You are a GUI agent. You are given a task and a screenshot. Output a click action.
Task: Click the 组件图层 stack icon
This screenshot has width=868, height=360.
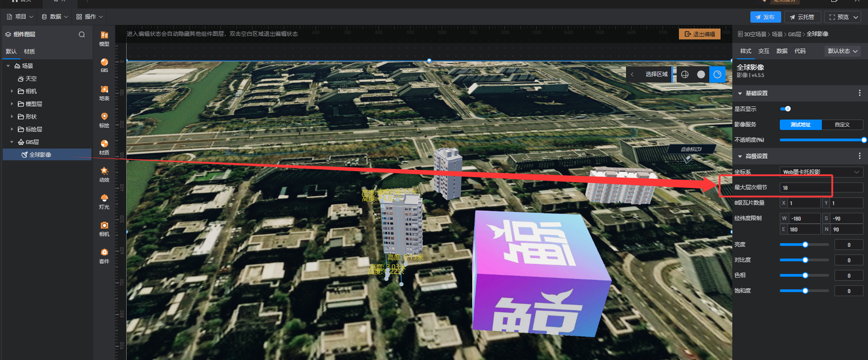[8, 34]
